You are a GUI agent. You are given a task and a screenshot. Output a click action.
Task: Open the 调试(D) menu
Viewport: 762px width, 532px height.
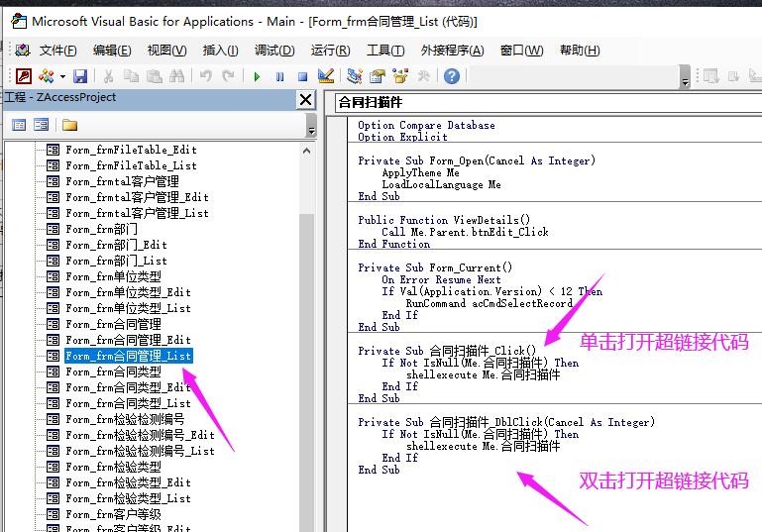point(274,51)
